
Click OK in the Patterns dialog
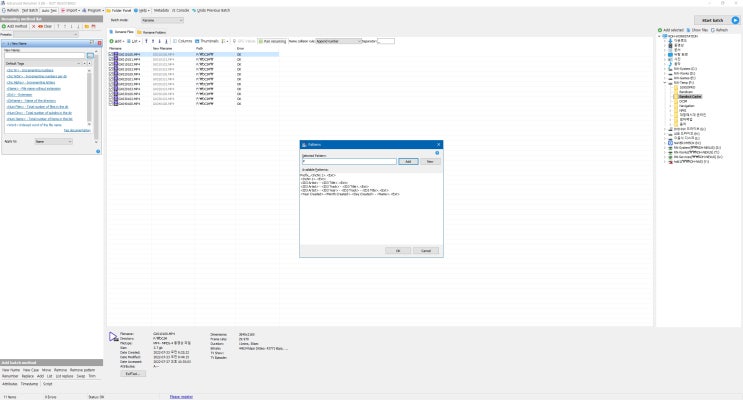(x=398, y=251)
